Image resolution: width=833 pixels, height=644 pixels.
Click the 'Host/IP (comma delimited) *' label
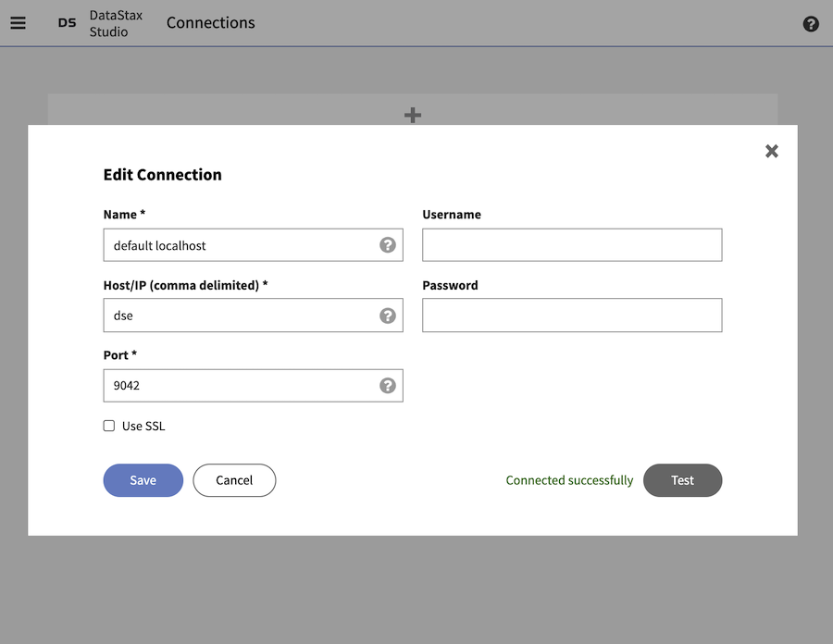pos(185,286)
